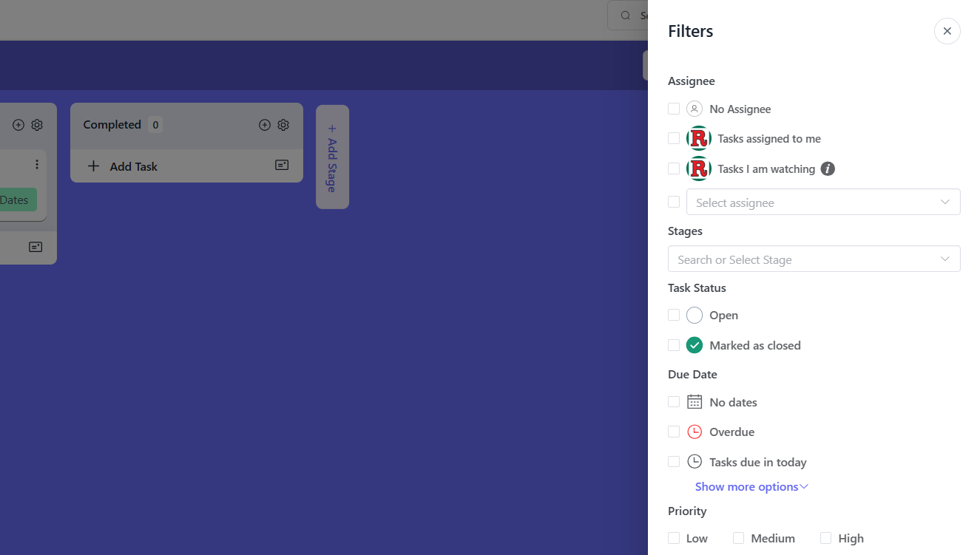The image size is (980, 555).
Task: Click plus circle icon in Completed stage
Action: (264, 125)
